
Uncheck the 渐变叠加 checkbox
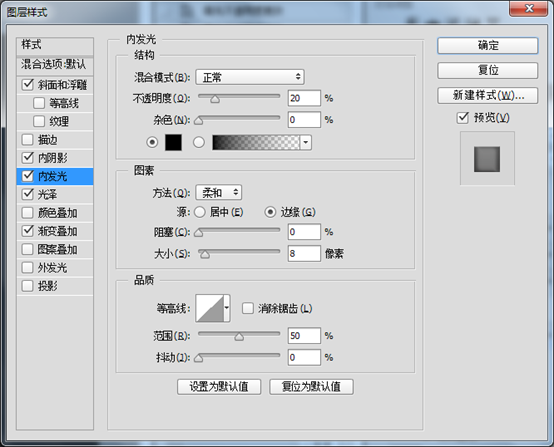pos(28,231)
